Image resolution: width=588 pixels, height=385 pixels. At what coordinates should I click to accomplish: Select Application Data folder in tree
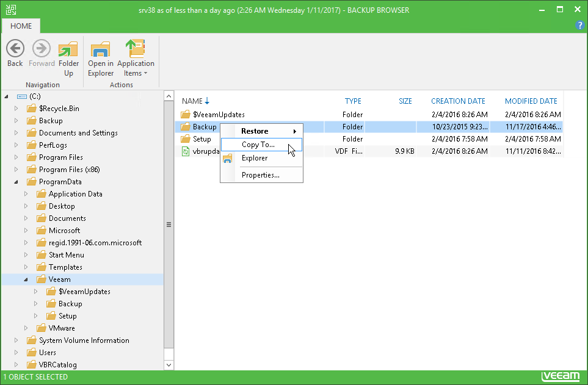(x=75, y=194)
